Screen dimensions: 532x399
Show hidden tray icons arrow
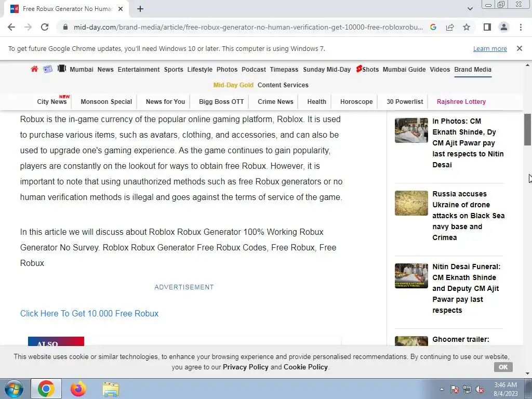click(x=442, y=389)
